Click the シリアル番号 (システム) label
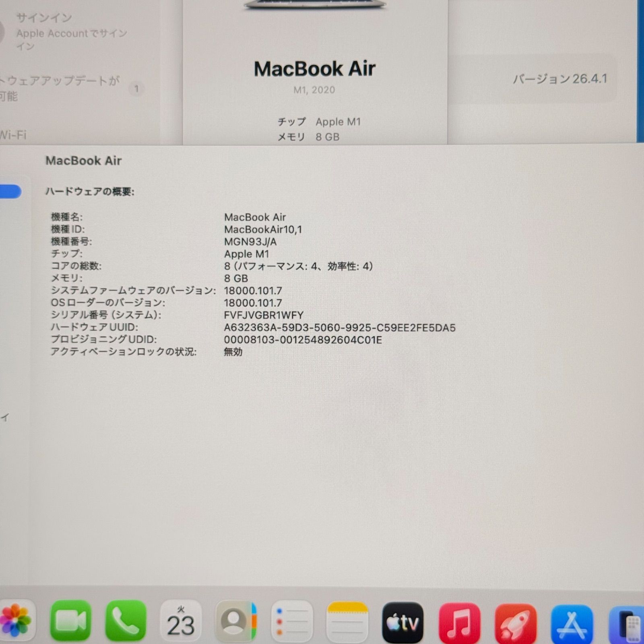This screenshot has width=644, height=644. (x=106, y=315)
